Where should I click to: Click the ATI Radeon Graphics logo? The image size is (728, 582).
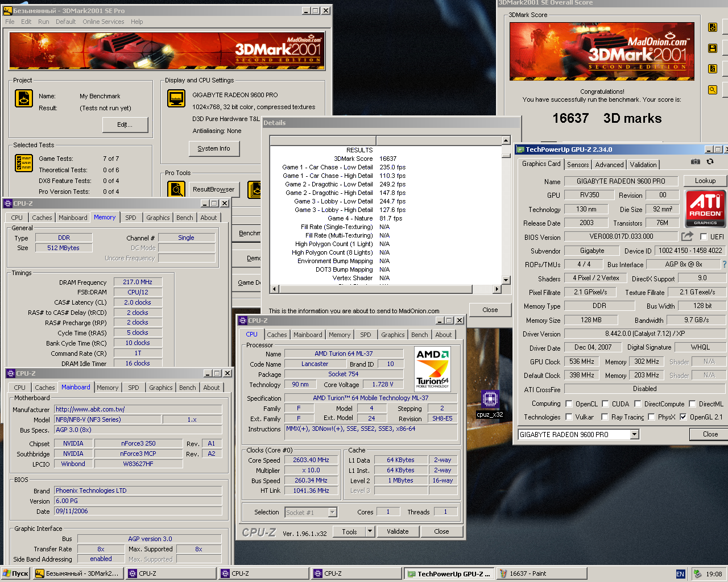pos(705,209)
